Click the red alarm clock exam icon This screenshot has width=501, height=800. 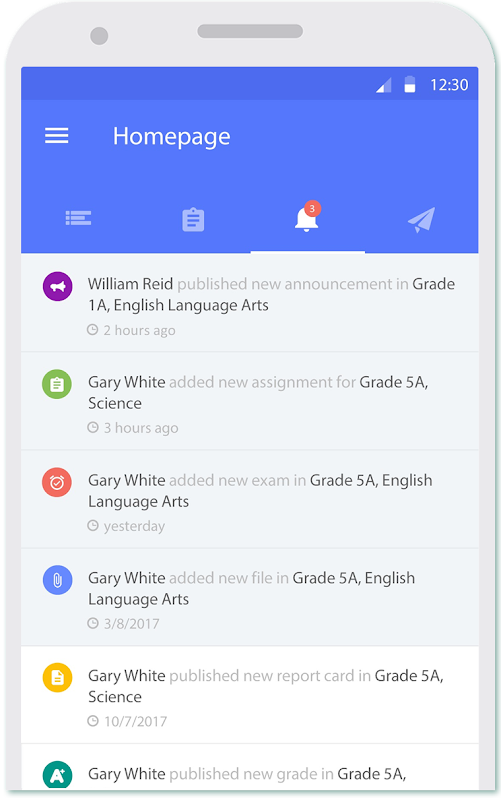[x=57, y=482]
